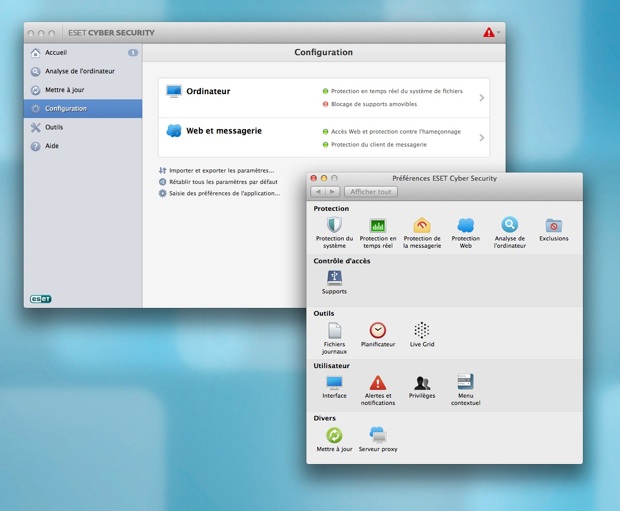Click the Ordinateur monitor icon

pos(174,91)
